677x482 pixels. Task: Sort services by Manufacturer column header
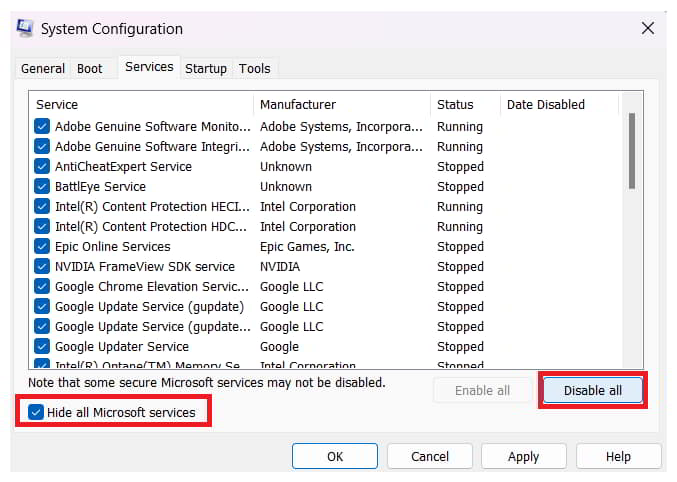tap(298, 104)
